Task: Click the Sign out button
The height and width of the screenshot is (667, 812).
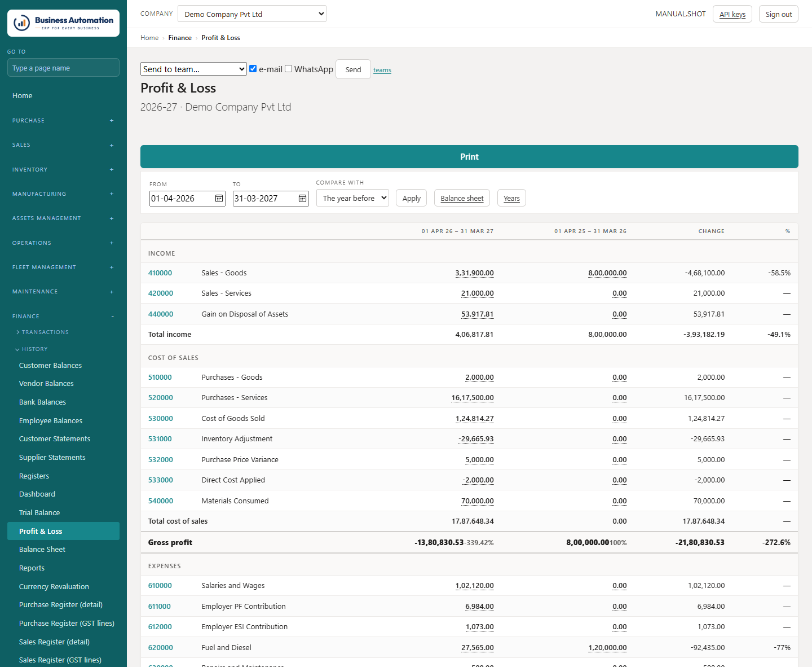Action: pos(779,14)
